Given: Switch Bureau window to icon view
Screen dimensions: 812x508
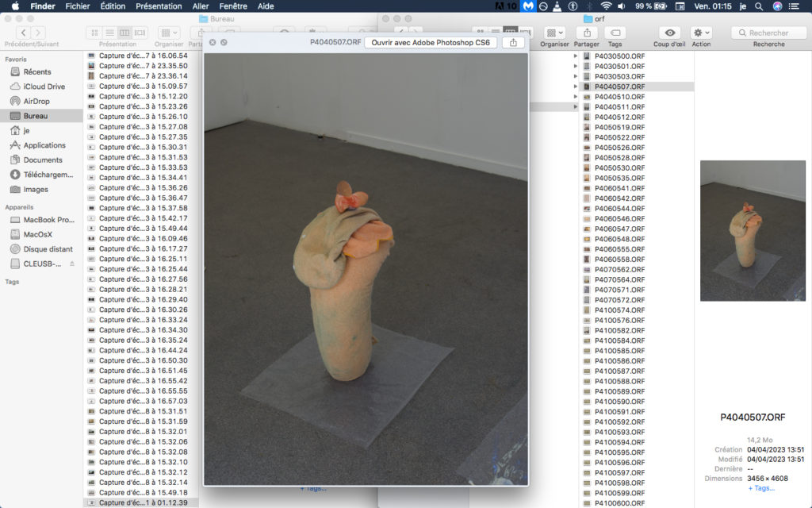Looking at the screenshot, I should [x=95, y=33].
